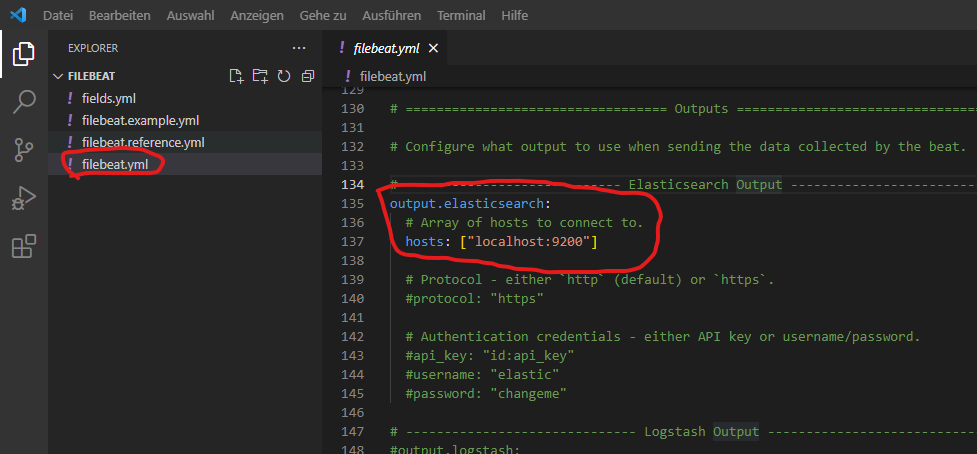This screenshot has height=454, width=977.
Task: Open Explorer's more actions ellipsis menu
Action: 299,47
